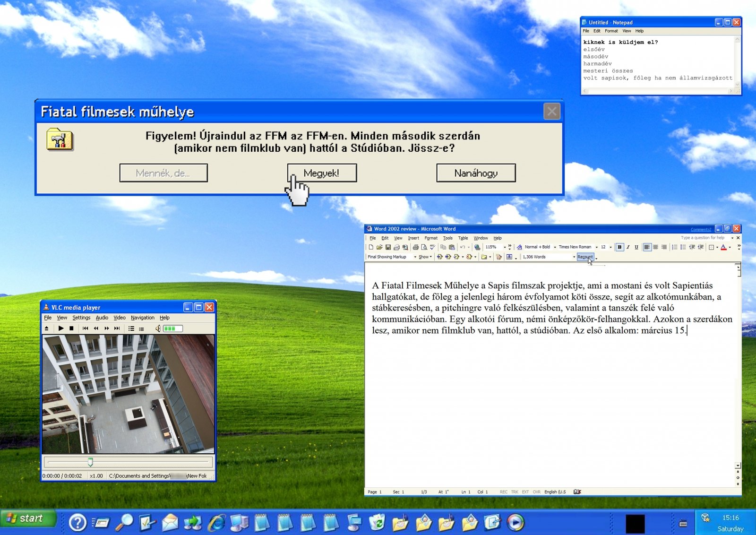
Task: Click the greyed Mennék, de... button
Action: pos(163,173)
